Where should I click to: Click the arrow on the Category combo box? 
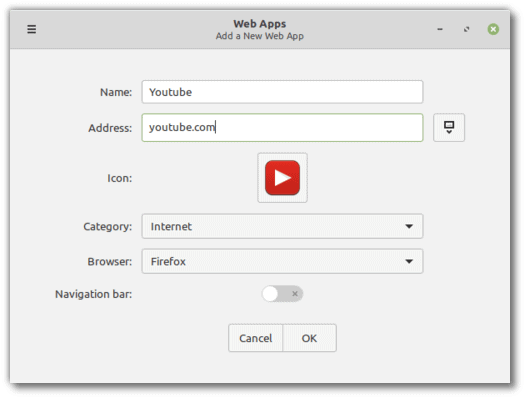pos(409,227)
